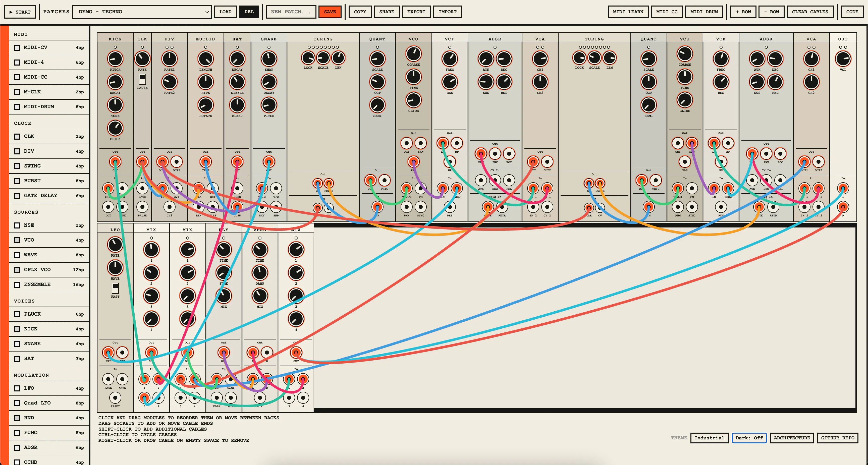The image size is (868, 465).
Task: Turn the KICK module PITCH knob
Action: point(115,59)
